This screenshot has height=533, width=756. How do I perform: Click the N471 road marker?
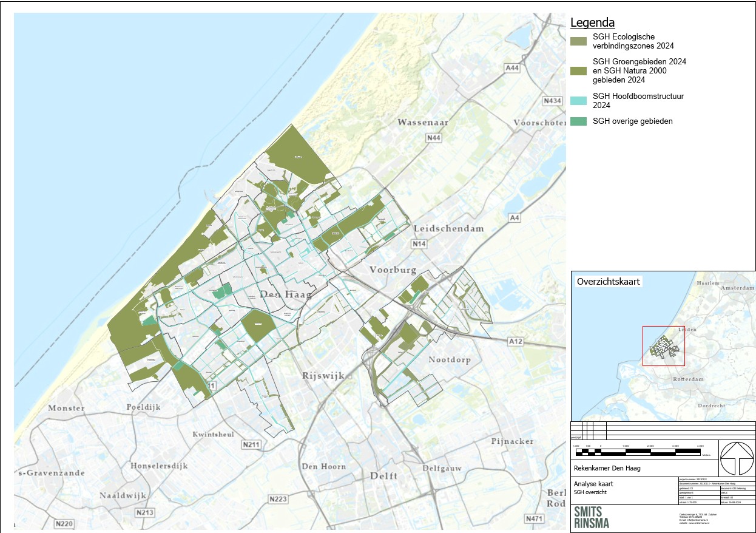pyautogui.click(x=534, y=518)
